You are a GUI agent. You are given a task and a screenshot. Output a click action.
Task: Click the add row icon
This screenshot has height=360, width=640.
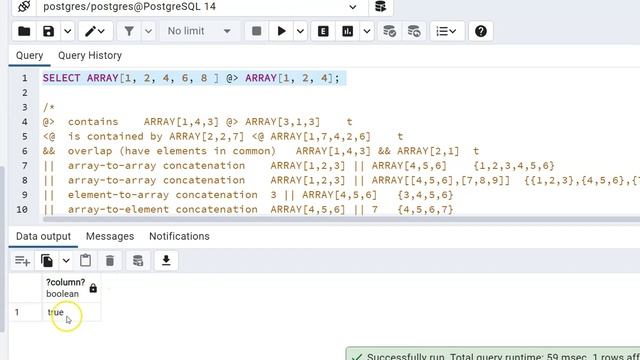tap(22, 260)
